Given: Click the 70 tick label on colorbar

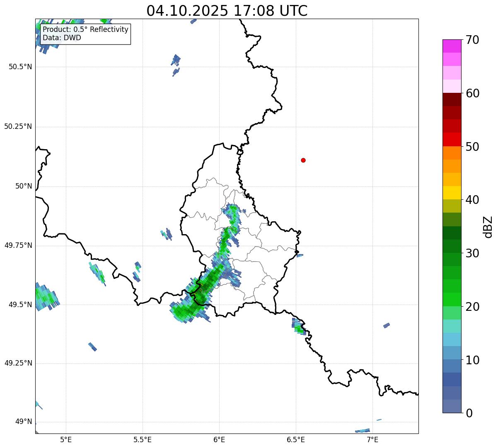Looking at the screenshot, I should 472,40.
